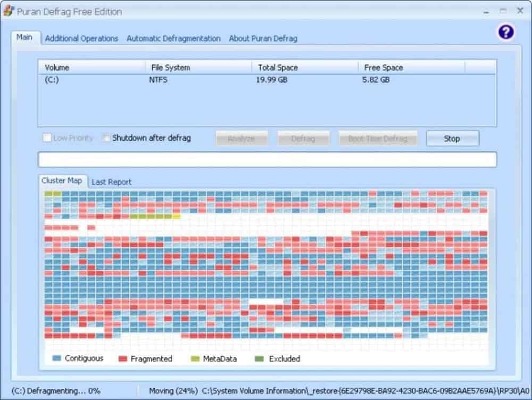Image resolution: width=532 pixels, height=400 pixels.
Task: Click the File System column header
Action: point(198,67)
